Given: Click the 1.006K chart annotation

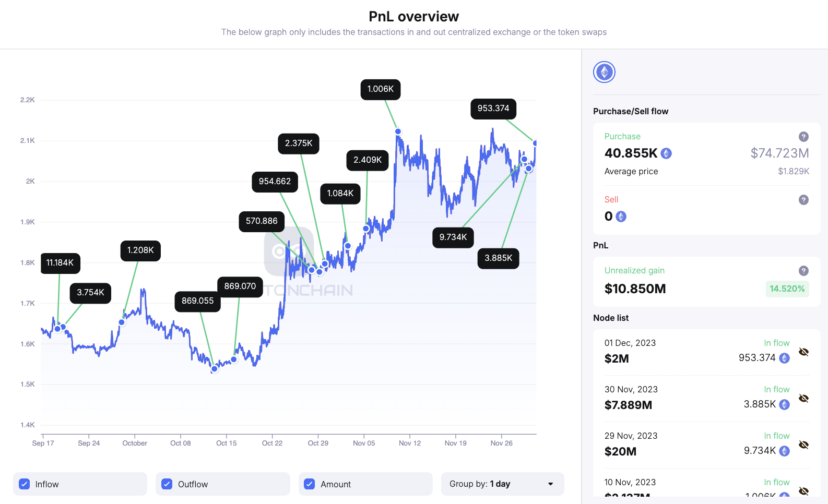Looking at the screenshot, I should click(x=380, y=89).
